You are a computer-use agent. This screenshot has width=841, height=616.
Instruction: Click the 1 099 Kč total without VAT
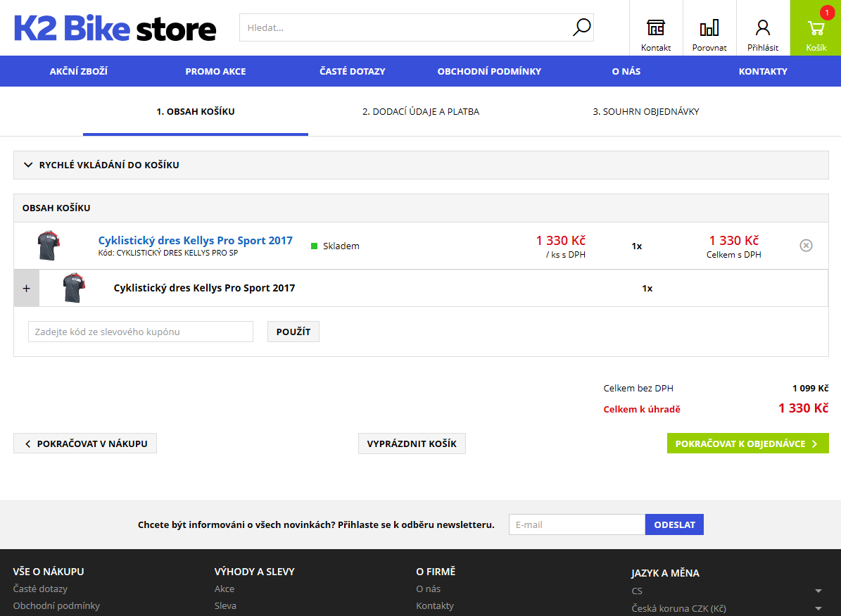(810, 388)
